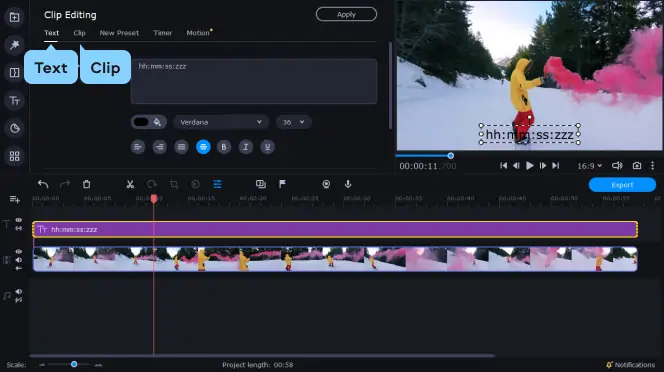Click the Export button
This screenshot has height=372, width=664.
pyautogui.click(x=622, y=185)
